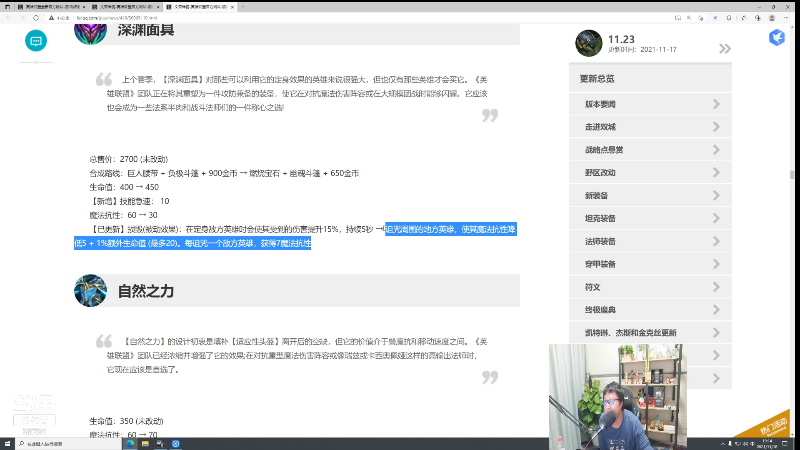Close the first browser tab
800x450 pixels.
click(x=84, y=7)
